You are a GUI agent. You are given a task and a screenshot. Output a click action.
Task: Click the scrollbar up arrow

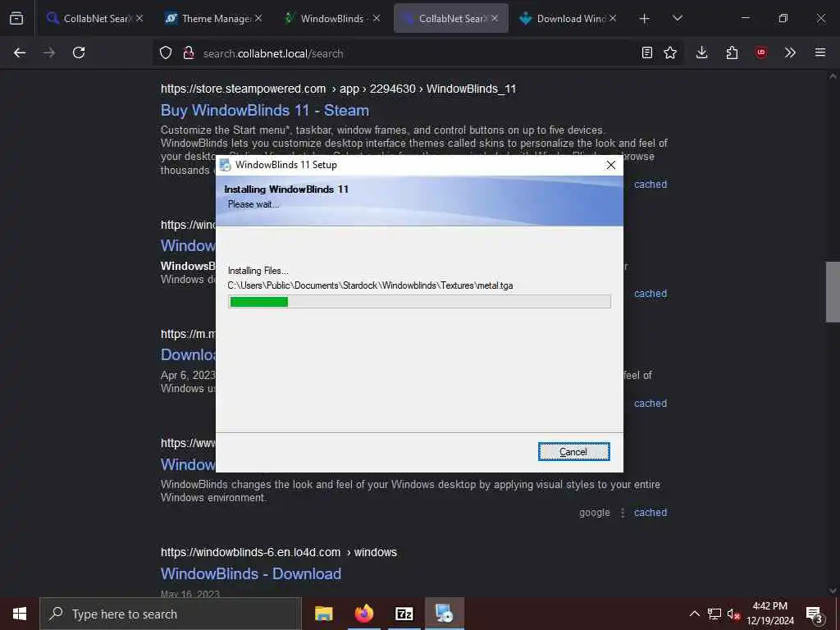[833, 76]
